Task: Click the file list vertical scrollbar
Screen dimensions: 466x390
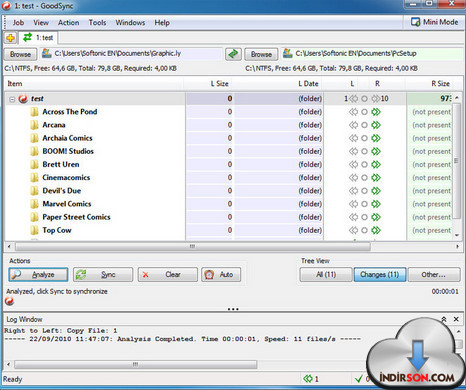Action: (457, 160)
